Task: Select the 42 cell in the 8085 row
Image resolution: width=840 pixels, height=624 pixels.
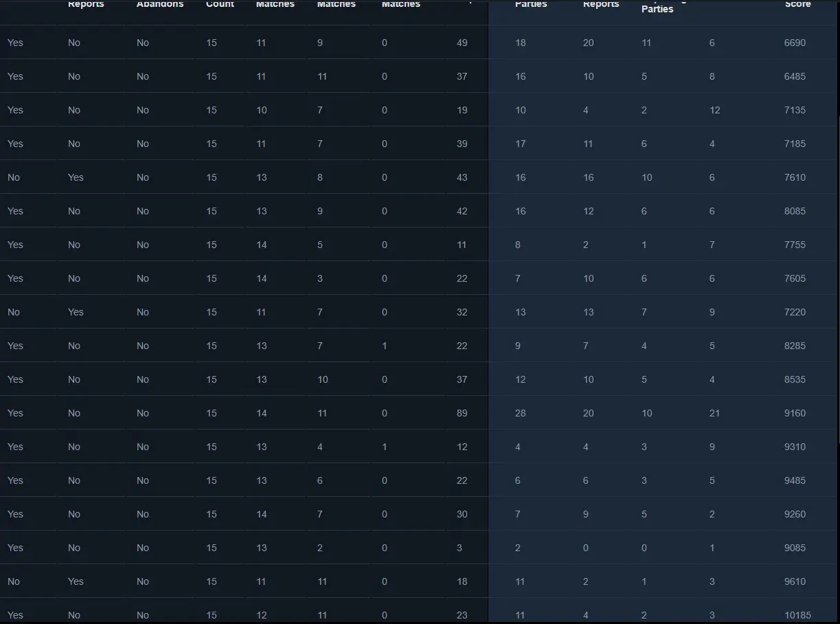Action: click(462, 211)
